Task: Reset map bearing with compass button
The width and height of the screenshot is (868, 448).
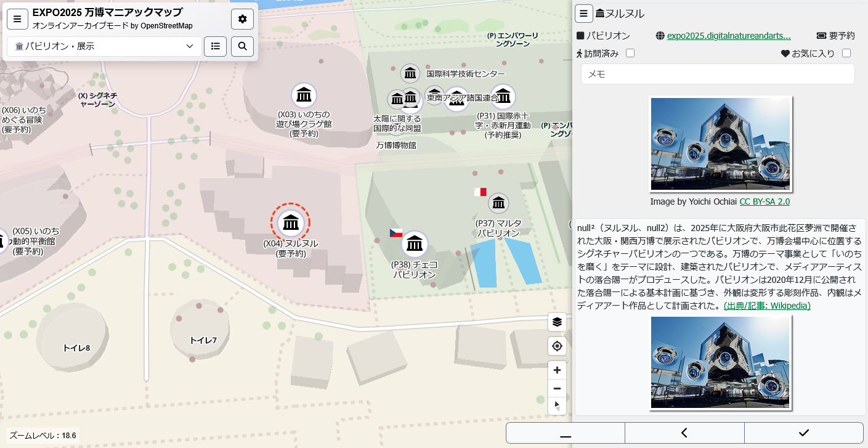Action: (557, 405)
